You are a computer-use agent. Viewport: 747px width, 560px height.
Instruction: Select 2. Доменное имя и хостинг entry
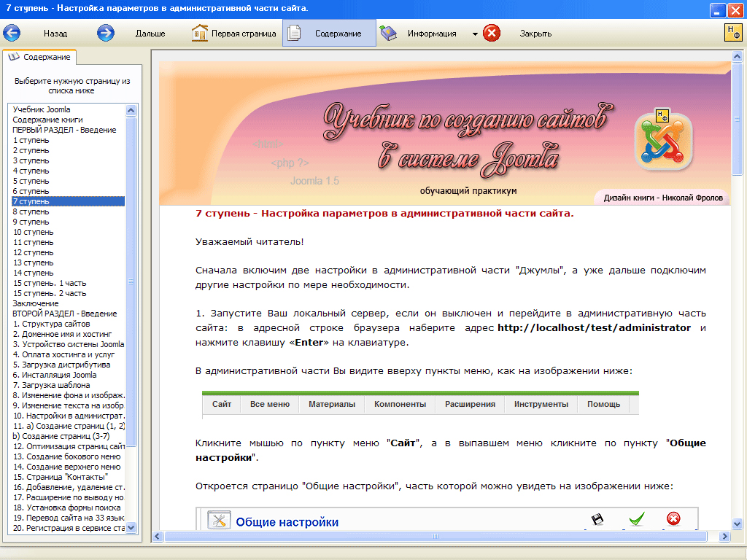(x=68, y=334)
